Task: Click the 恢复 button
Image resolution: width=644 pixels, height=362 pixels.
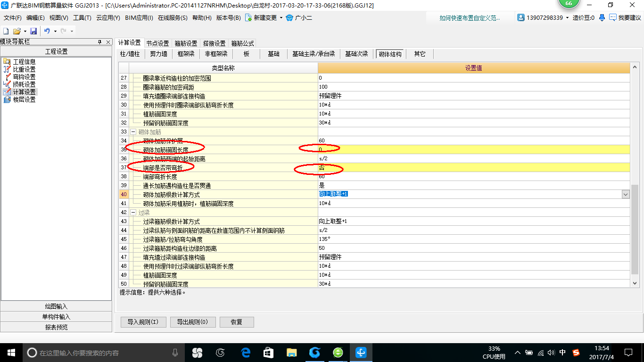Action: pyautogui.click(x=237, y=322)
